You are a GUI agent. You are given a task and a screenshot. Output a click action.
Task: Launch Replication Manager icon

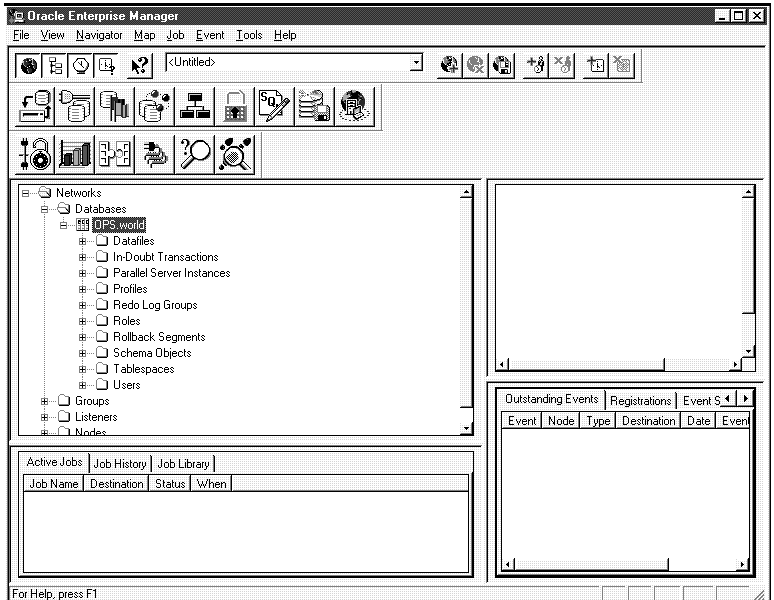[155, 106]
